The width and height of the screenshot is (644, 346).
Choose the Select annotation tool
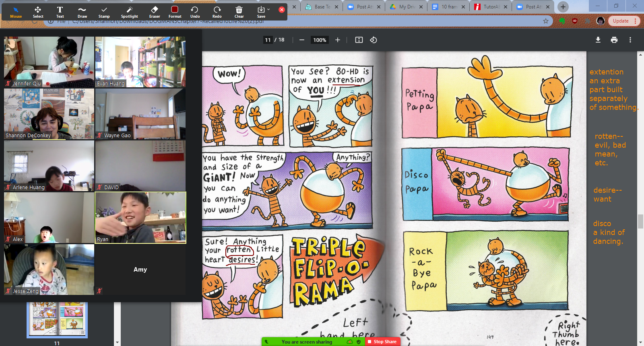click(x=38, y=12)
